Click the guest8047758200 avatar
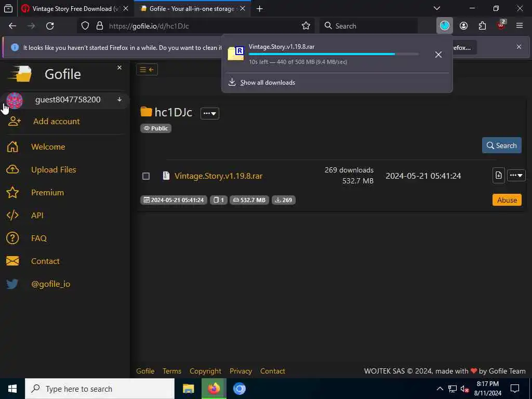Viewport: 532px width, 399px height. 14,100
